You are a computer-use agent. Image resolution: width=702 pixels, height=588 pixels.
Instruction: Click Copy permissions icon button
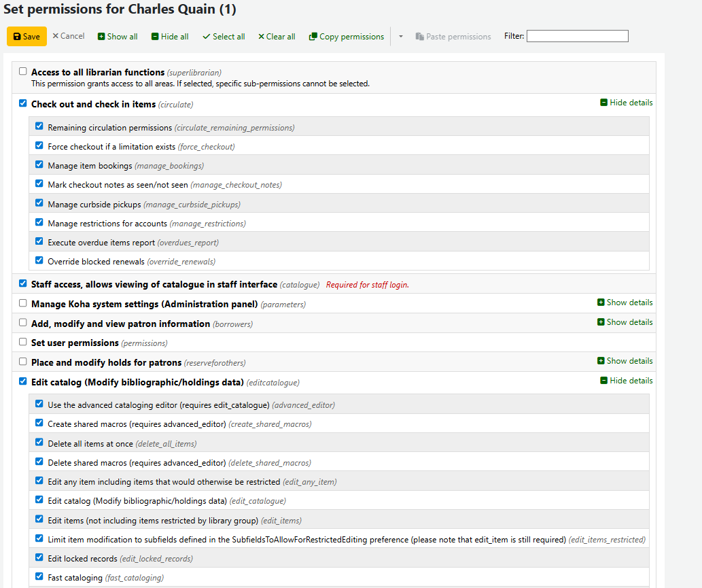pyautogui.click(x=347, y=37)
